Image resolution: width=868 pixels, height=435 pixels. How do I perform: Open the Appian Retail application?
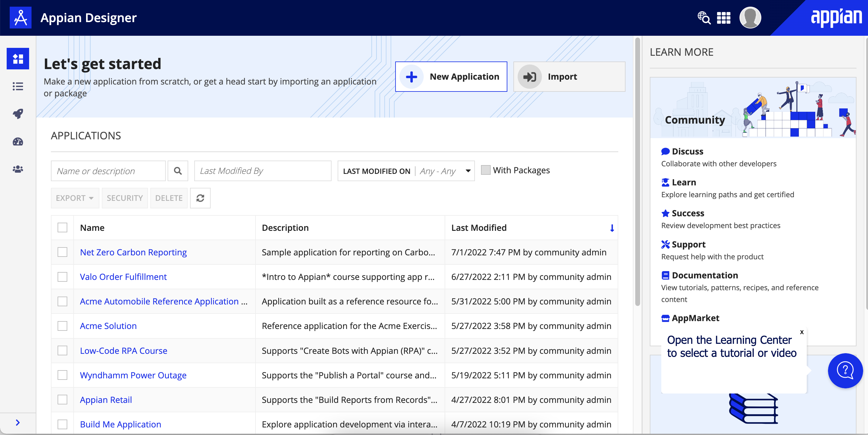pyautogui.click(x=106, y=400)
